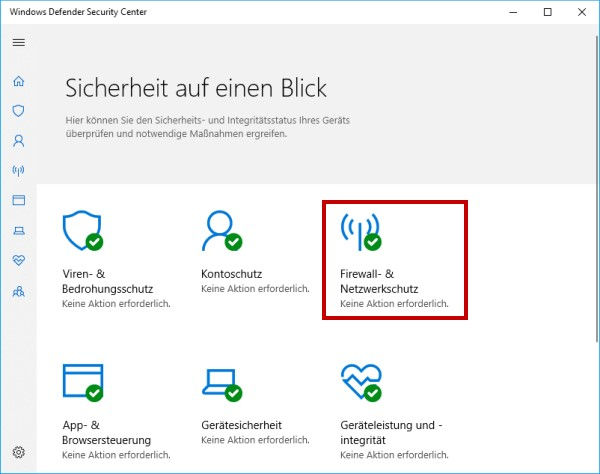Open the hamburger navigation menu
The width and height of the screenshot is (600, 474).
click(19, 42)
